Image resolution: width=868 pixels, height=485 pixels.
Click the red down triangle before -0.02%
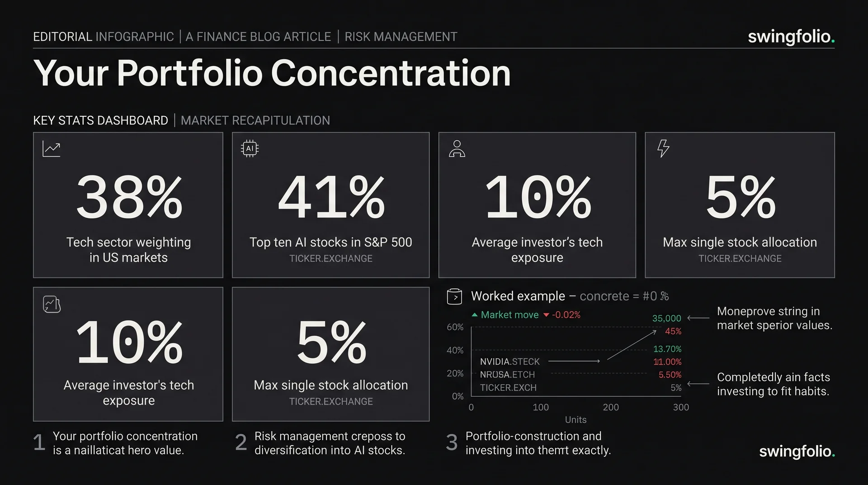(546, 315)
